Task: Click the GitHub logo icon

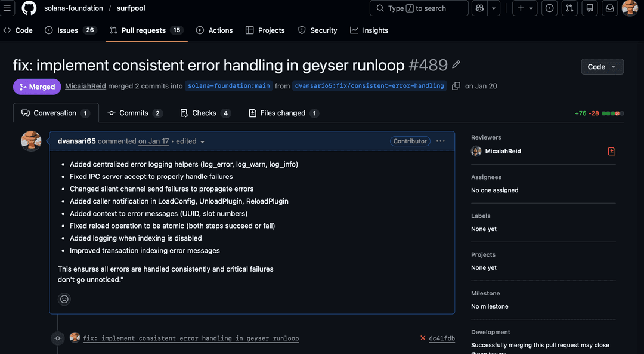Action: point(29,8)
